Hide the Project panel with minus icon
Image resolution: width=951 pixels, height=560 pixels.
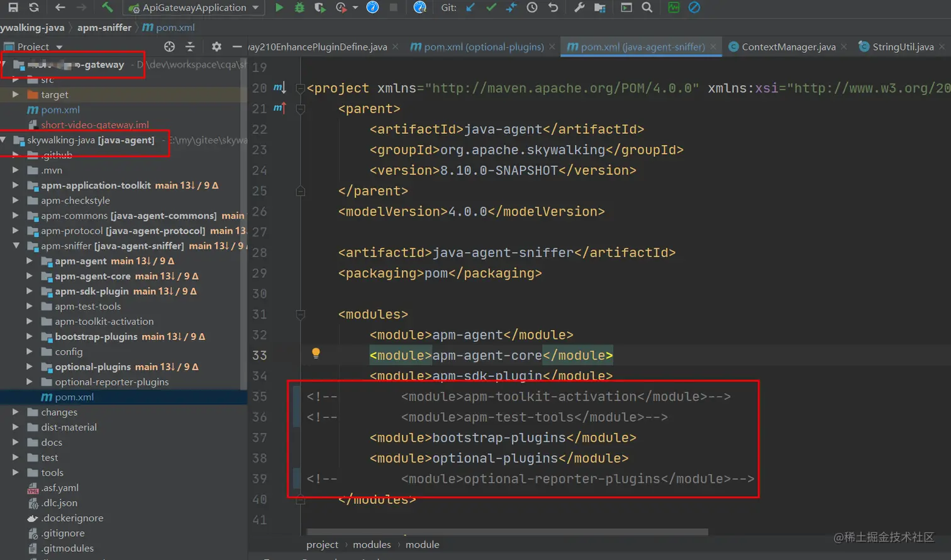click(x=237, y=47)
